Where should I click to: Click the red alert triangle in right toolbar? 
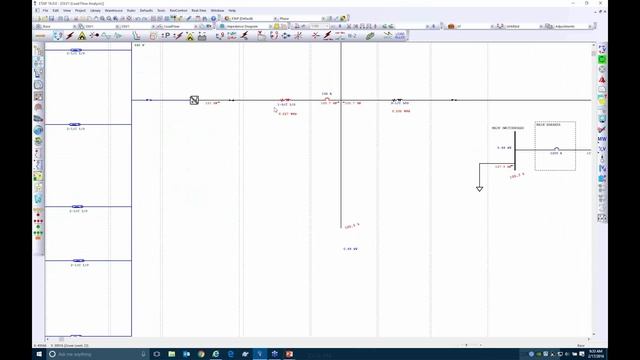[602, 80]
